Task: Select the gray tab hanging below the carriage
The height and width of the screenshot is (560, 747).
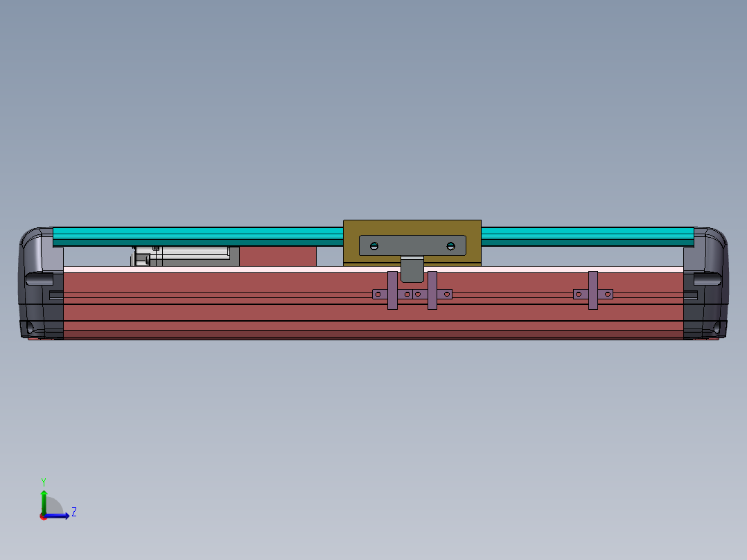Action: tap(412, 270)
